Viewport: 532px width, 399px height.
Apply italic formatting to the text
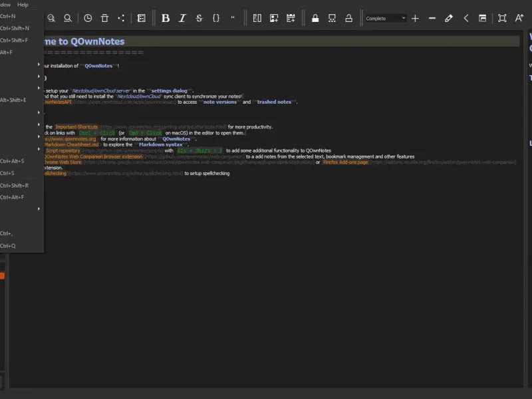point(182,18)
